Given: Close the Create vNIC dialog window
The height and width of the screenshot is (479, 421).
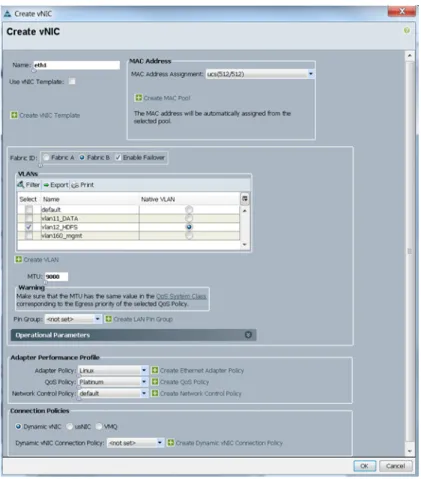Looking at the screenshot, I should click(401, 11).
